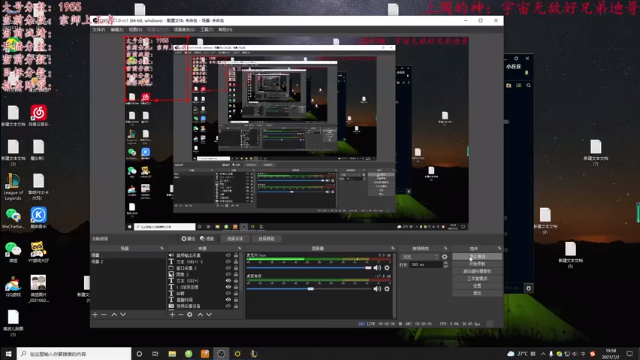Screen dimensions: 640x360
Task: Open the 网易云音乐 desktop shortcut
Action: (x=38, y=116)
